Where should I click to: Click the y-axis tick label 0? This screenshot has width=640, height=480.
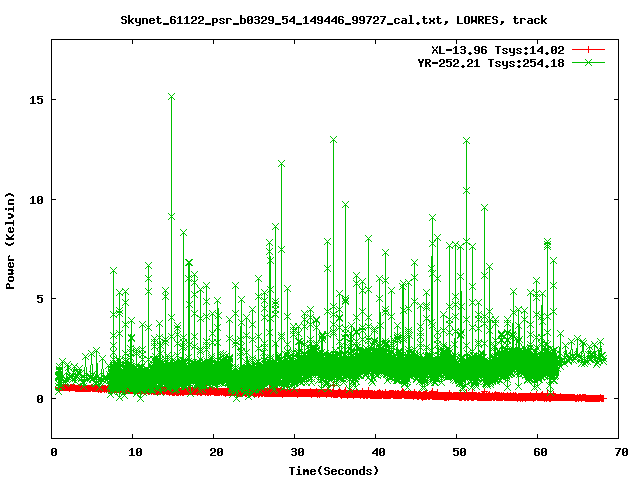[x=40, y=399]
